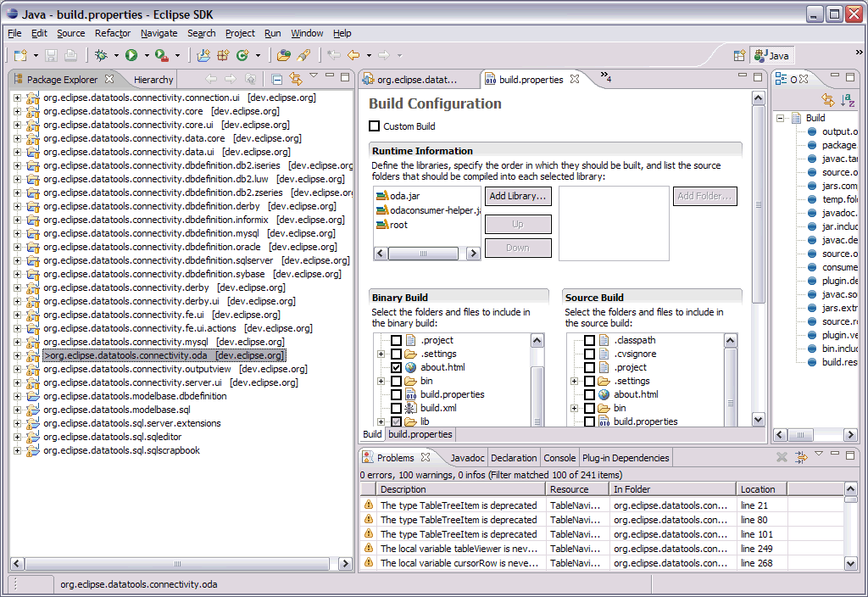Screen dimensions: 868x597
Task: Close the Problems view tab
Action: pyautogui.click(x=426, y=457)
